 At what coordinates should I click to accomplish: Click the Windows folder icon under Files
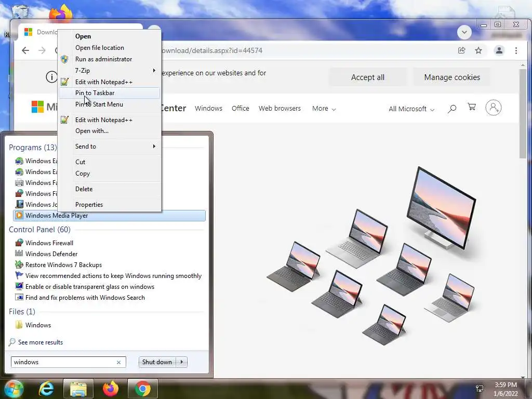19,325
